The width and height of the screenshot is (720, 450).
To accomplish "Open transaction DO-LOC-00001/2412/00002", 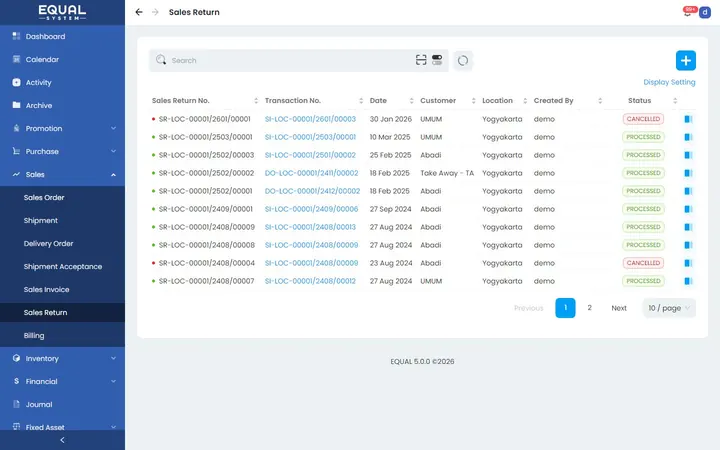I will coord(312,191).
